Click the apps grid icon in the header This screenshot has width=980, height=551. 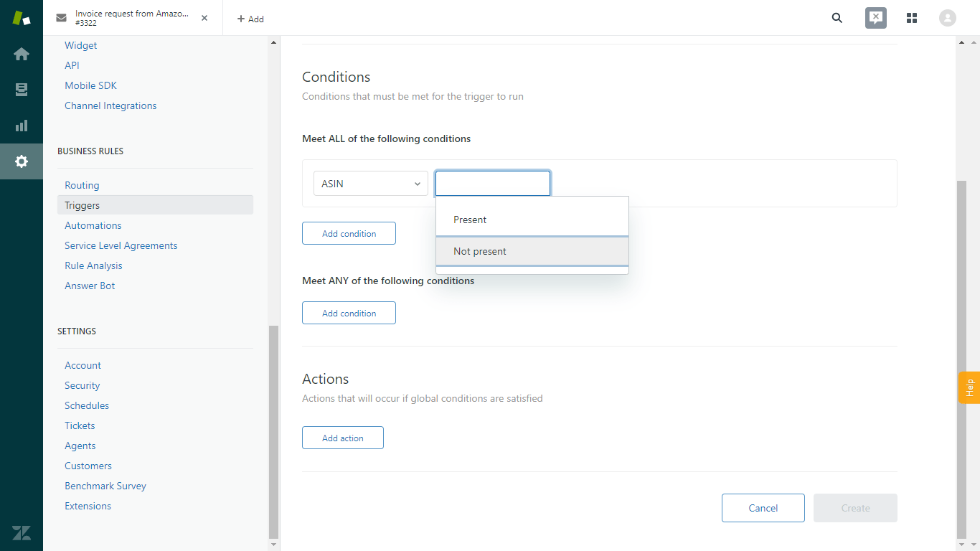[912, 18]
